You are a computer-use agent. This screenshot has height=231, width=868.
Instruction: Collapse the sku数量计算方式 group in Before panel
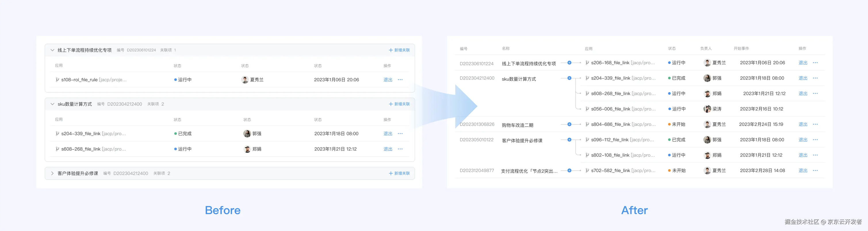[52, 104]
